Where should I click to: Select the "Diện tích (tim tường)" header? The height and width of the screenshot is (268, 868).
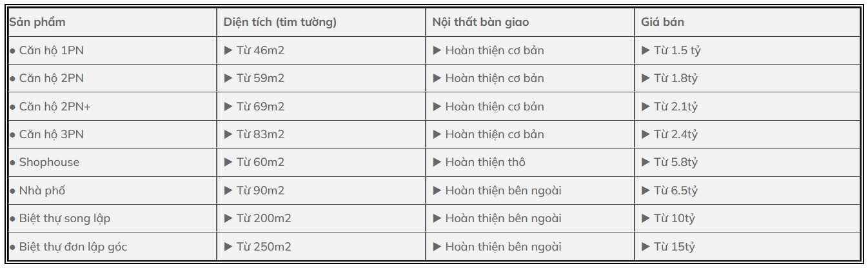[x=280, y=22]
